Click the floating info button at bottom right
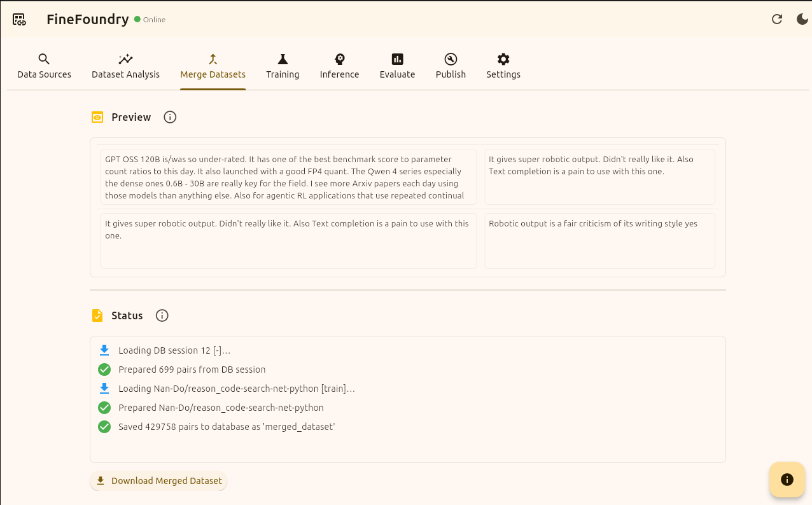 click(787, 480)
